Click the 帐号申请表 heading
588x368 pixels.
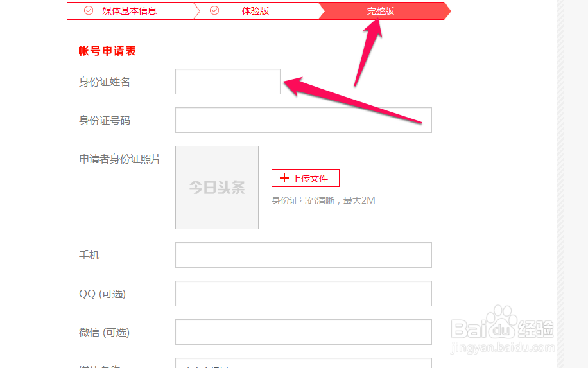(x=107, y=51)
